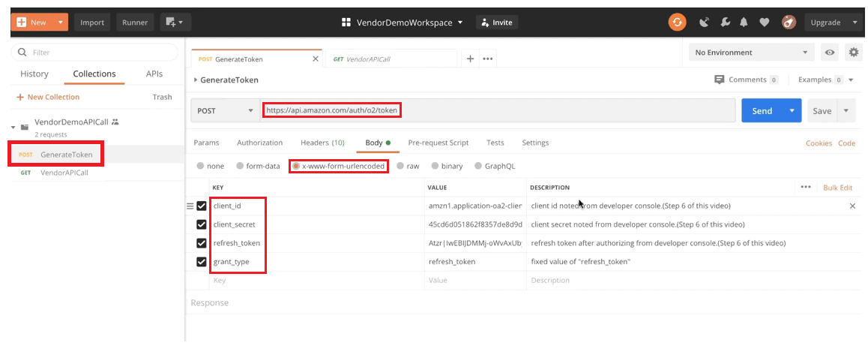Click the Invite button
Image resolution: width=868 pixels, height=349 pixels.
(x=497, y=23)
